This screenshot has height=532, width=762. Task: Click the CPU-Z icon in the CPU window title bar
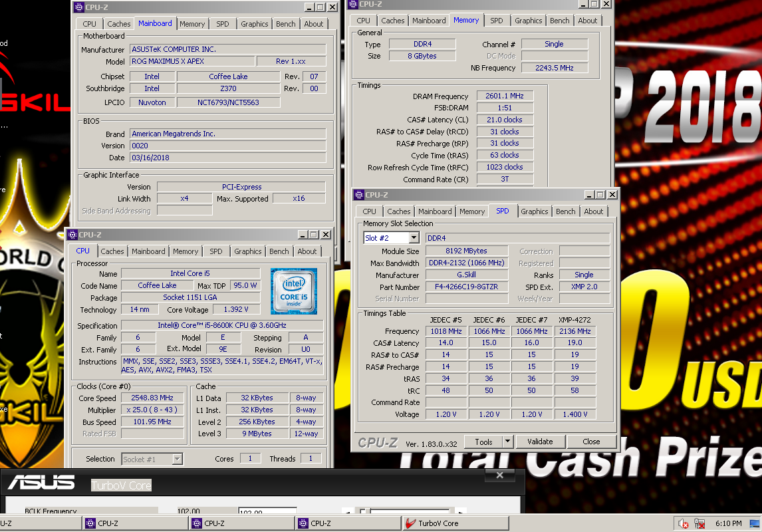tap(72, 235)
